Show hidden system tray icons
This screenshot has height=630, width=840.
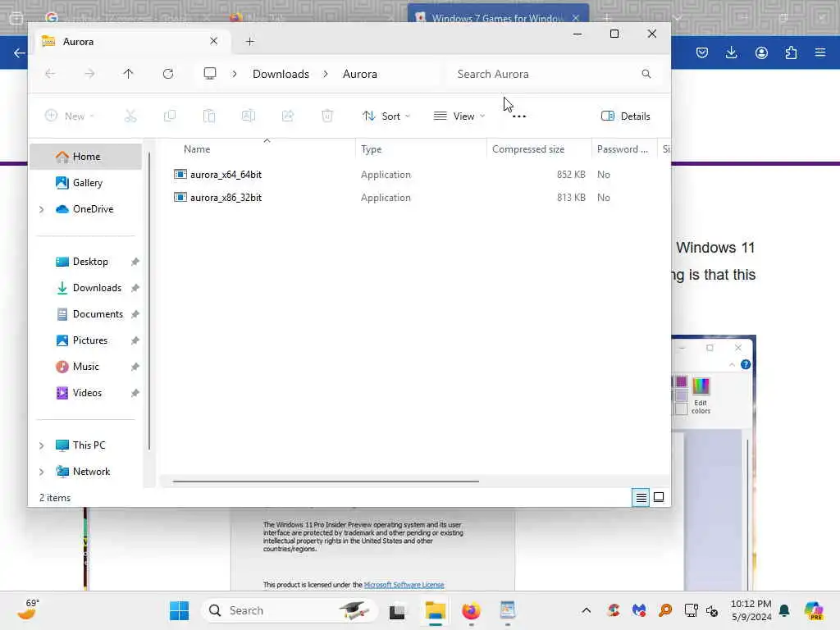tap(587, 610)
